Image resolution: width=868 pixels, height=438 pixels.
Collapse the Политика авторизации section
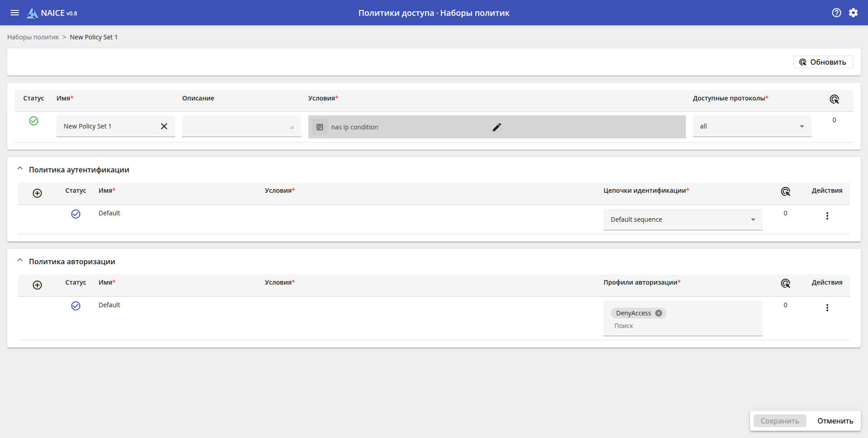pyautogui.click(x=20, y=261)
